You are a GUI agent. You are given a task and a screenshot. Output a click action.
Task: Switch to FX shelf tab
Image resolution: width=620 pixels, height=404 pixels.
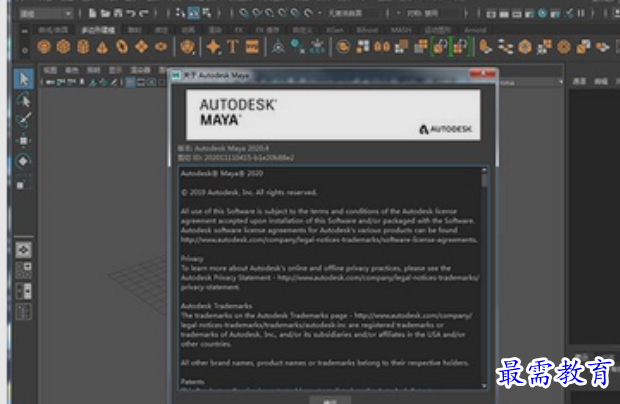tap(238, 30)
